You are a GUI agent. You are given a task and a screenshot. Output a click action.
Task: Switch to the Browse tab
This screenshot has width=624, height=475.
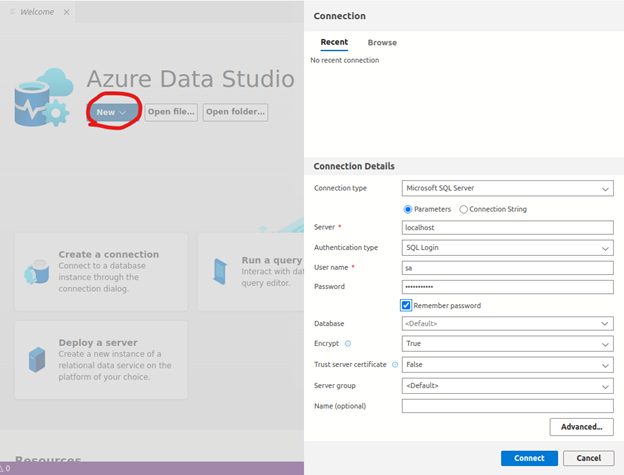(382, 43)
